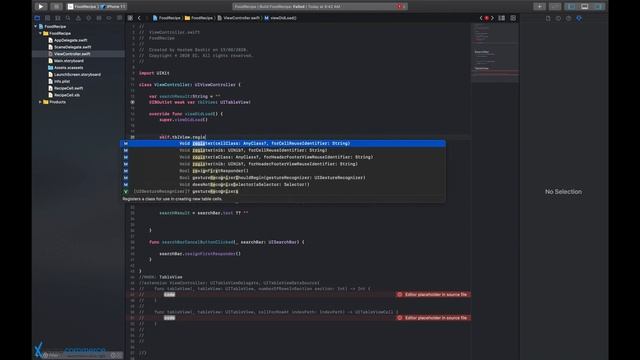The height and width of the screenshot is (360, 640).
Task: Switch to the Issue navigator warning icon
Action: pyautogui.click(x=78, y=18)
